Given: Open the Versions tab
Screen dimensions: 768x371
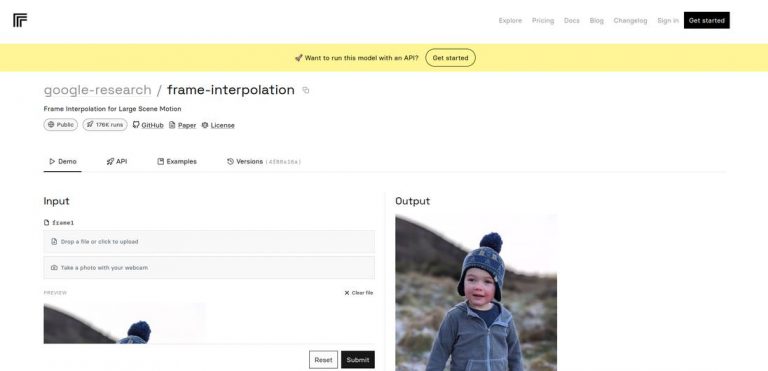Looking at the screenshot, I should point(264,162).
